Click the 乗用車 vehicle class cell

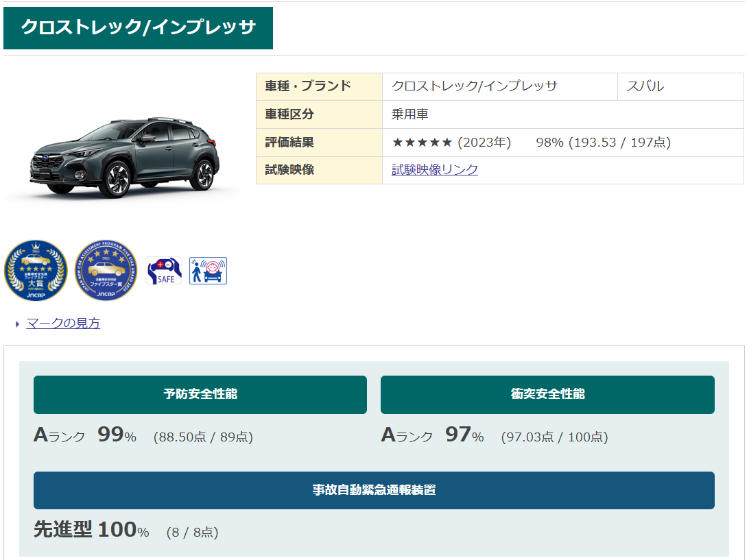[x=562, y=114]
